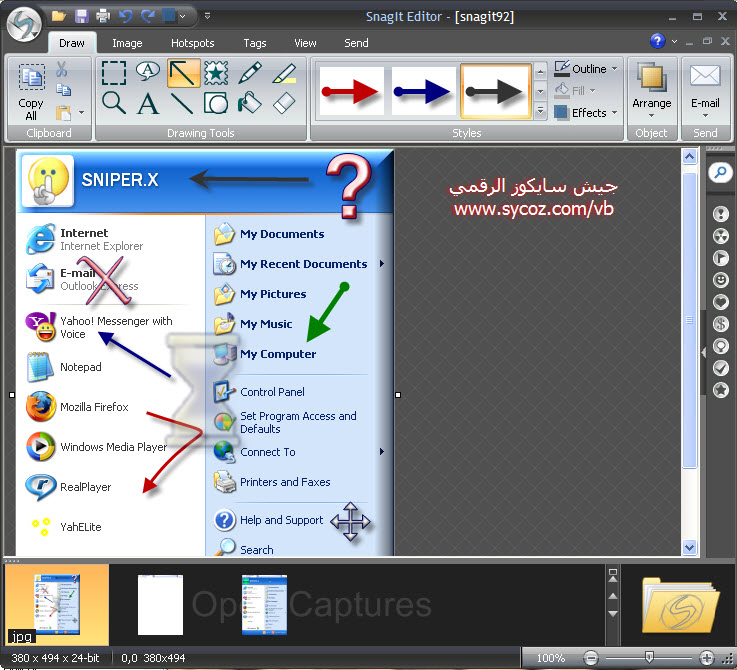Open the Hotspots tab
737x670 pixels.
point(192,43)
